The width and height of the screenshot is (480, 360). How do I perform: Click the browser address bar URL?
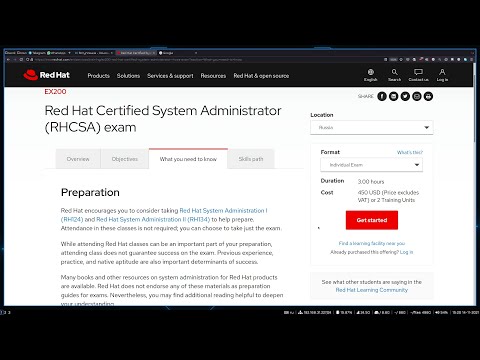coord(138,60)
